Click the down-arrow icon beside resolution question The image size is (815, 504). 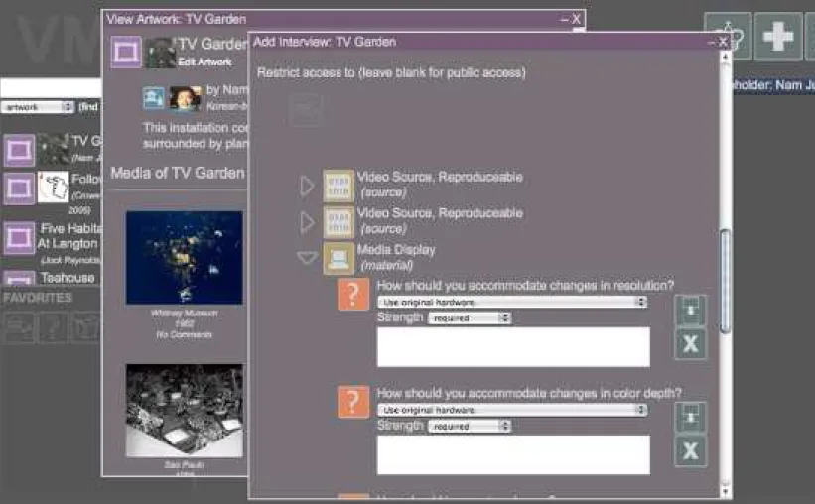point(690,311)
